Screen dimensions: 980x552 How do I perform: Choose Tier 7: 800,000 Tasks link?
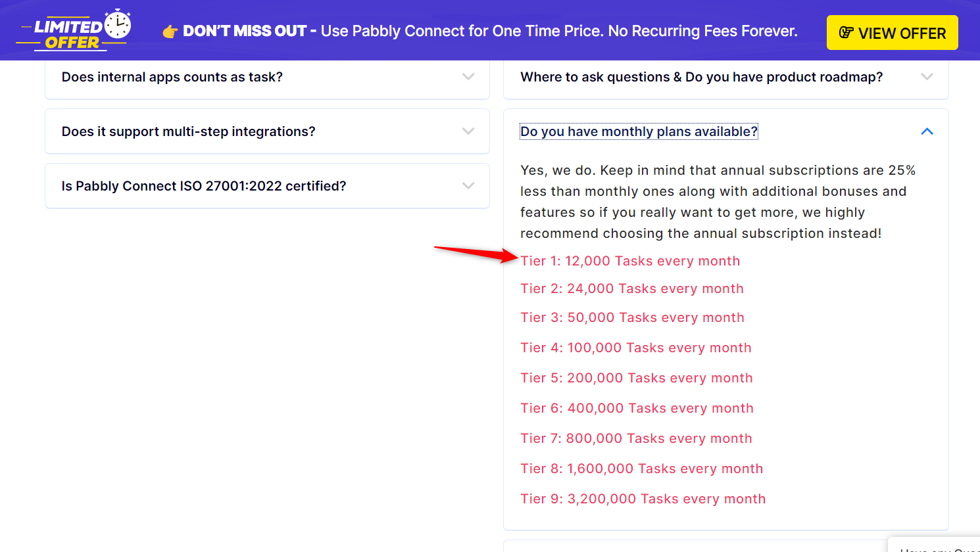[x=636, y=438]
